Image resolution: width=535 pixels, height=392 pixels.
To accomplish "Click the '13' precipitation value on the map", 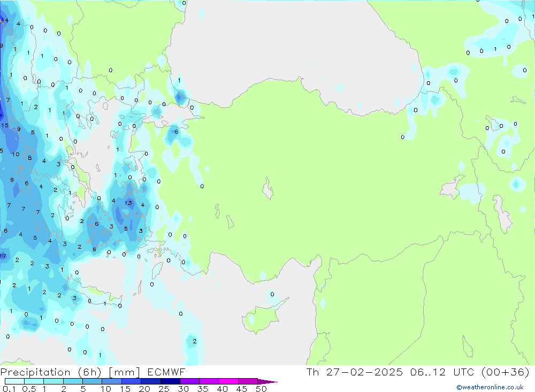I will (128, 203).
